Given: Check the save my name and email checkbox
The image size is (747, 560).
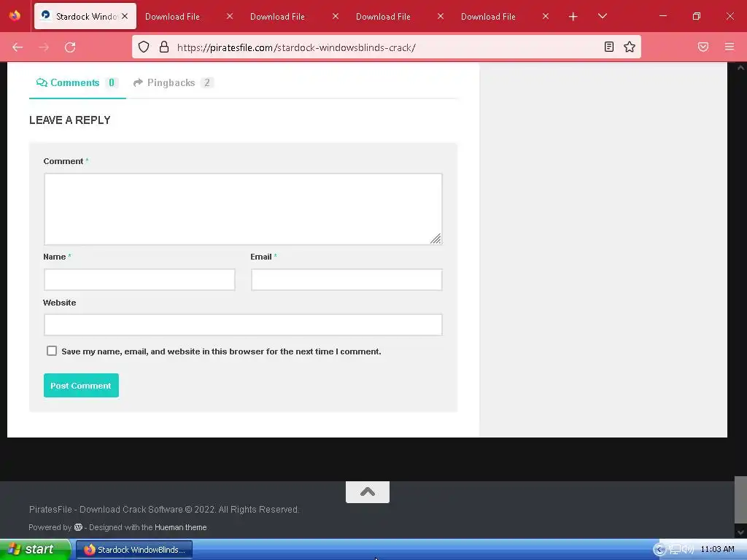Looking at the screenshot, I should pos(52,351).
